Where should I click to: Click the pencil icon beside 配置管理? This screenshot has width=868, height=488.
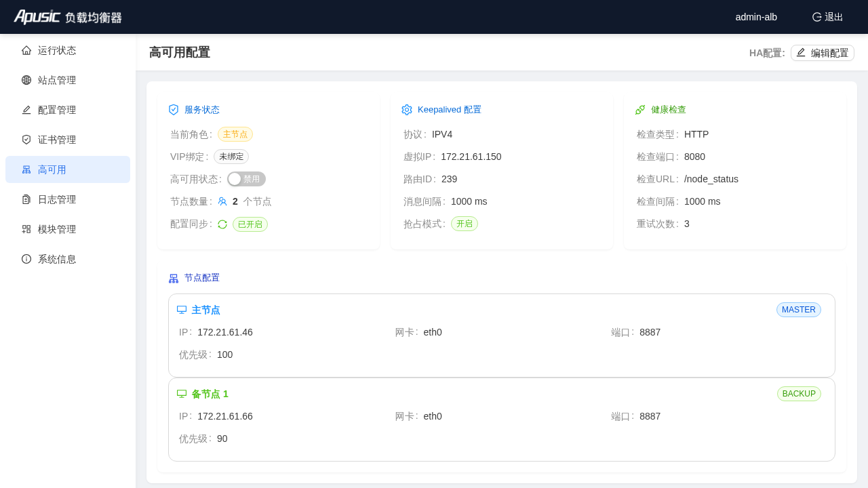click(x=26, y=110)
